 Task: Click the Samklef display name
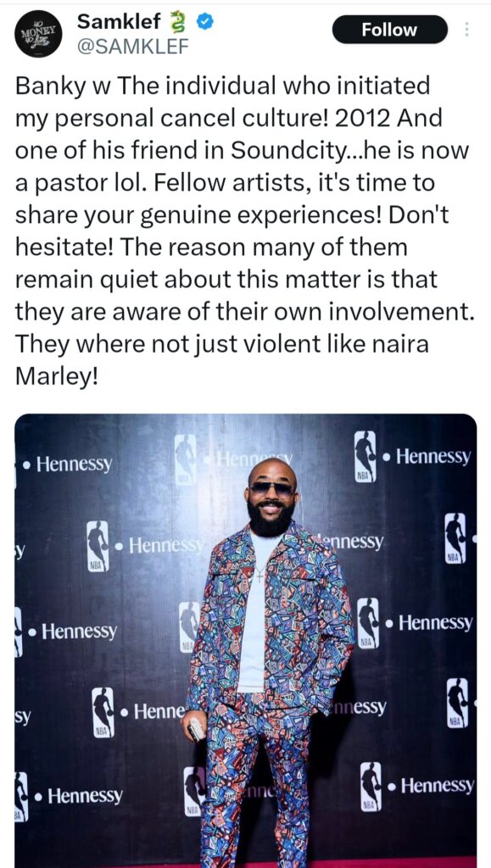point(119,21)
